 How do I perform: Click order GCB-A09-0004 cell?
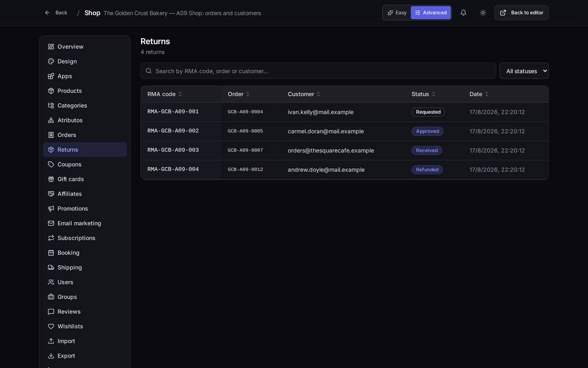(x=245, y=112)
